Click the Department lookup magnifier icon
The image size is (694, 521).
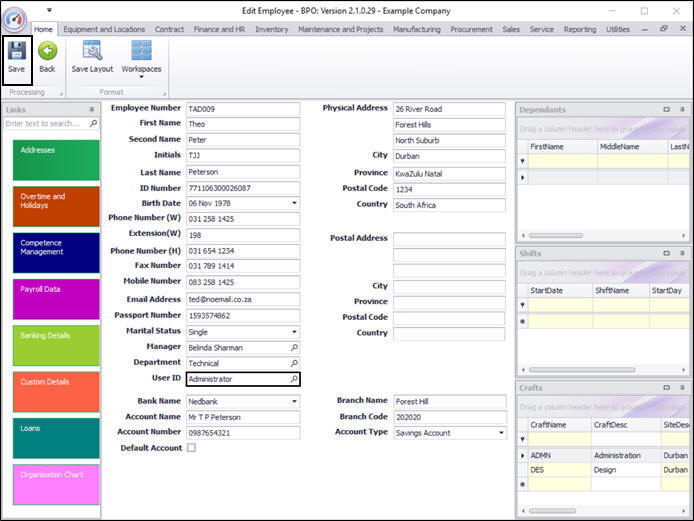click(294, 364)
